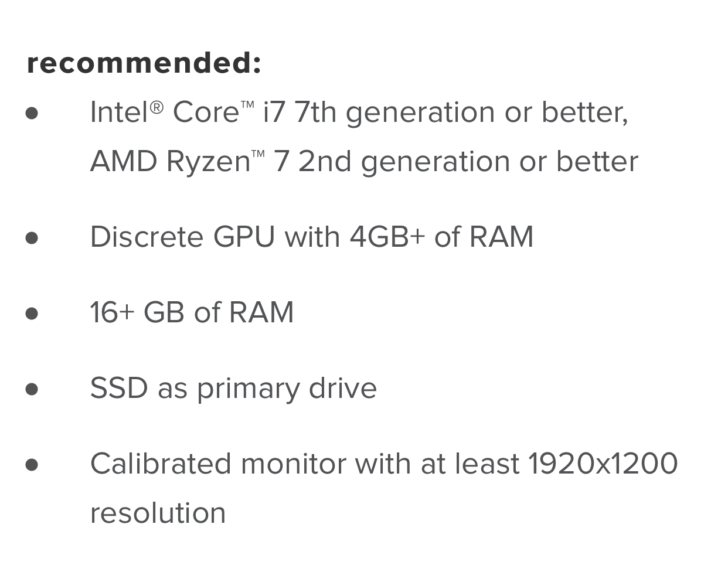
Task: Click the bullet beside Discrete GPU line
Action: (x=32, y=238)
